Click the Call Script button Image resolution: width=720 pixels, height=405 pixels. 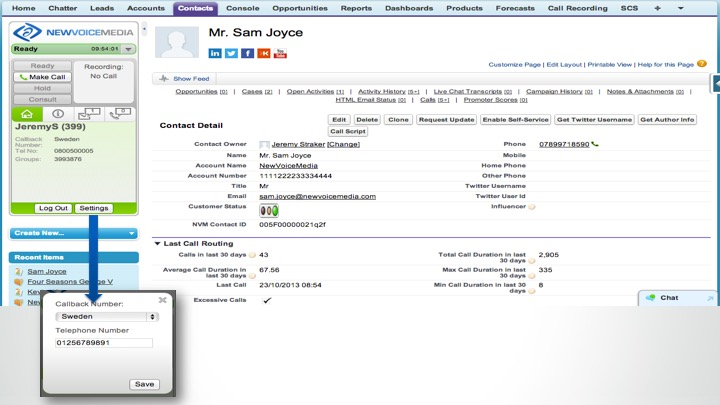coord(348,131)
